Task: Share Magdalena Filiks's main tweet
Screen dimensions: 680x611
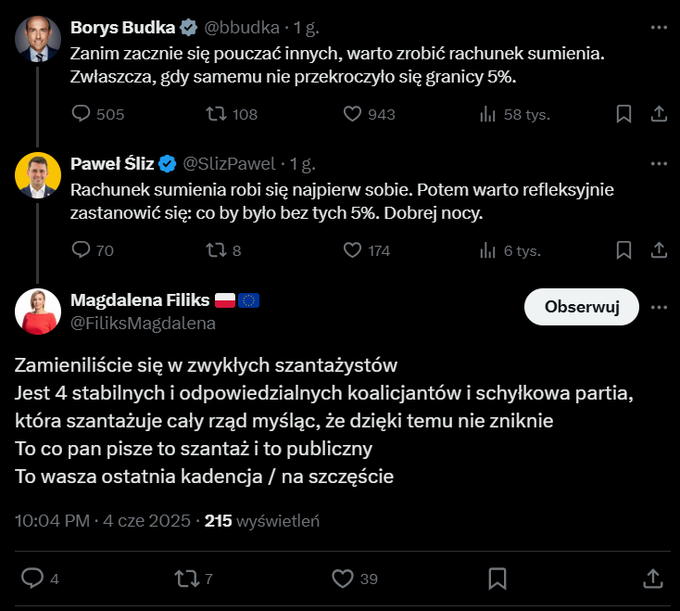Action: (x=653, y=577)
